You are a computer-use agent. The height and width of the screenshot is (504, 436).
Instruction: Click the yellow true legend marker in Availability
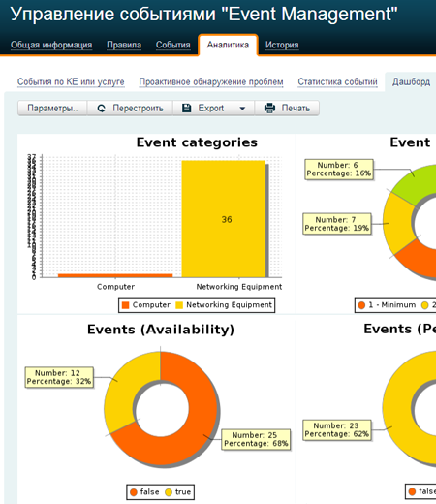coord(169,492)
